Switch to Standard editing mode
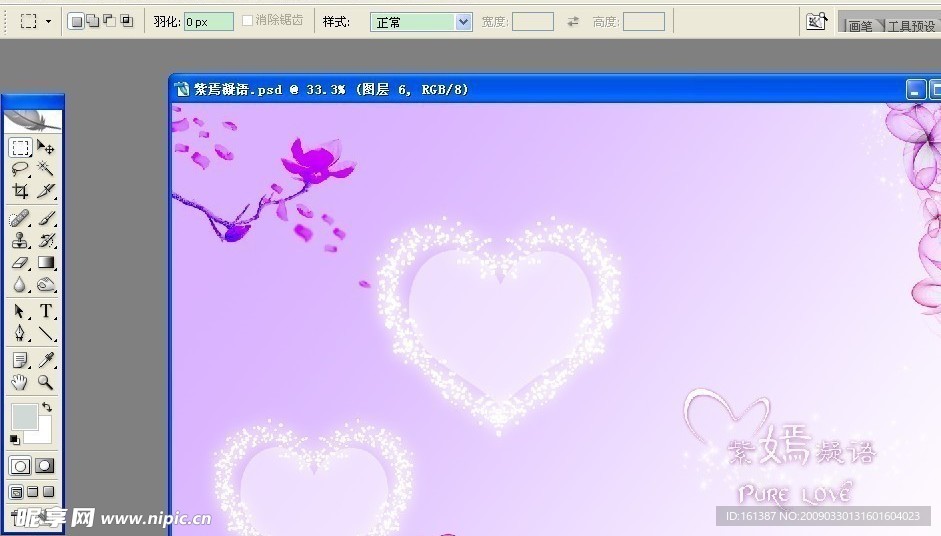Viewport: 941px width, 536px height. [20, 466]
